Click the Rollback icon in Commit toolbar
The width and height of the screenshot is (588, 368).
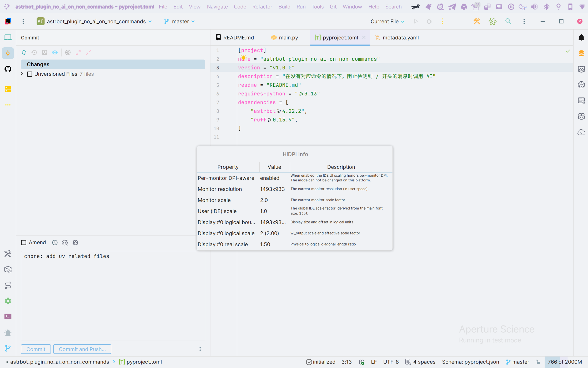34,52
